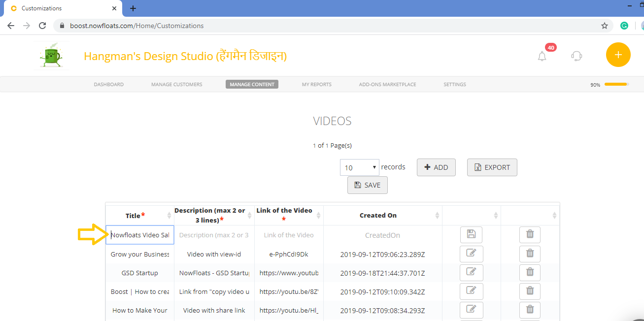This screenshot has height=321, width=644.
Task: Click date 2019-09-12T09:08:34.293Z
Action: 382,311
